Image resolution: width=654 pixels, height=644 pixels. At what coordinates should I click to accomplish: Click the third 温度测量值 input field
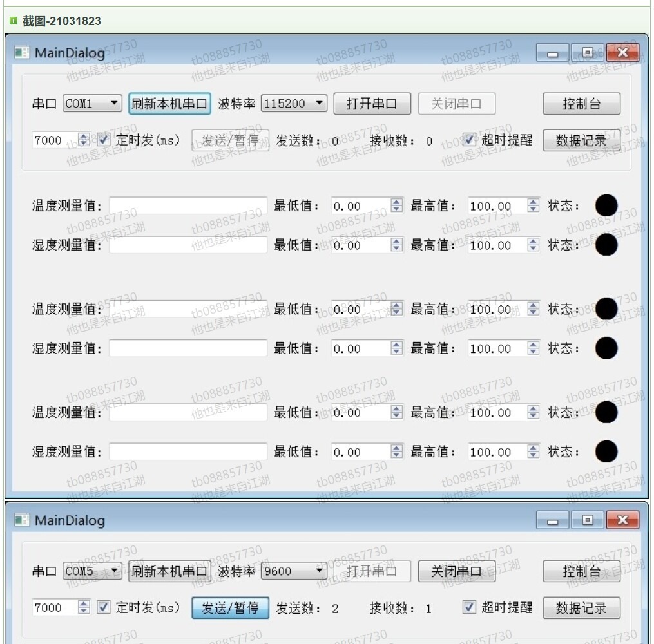point(188,412)
